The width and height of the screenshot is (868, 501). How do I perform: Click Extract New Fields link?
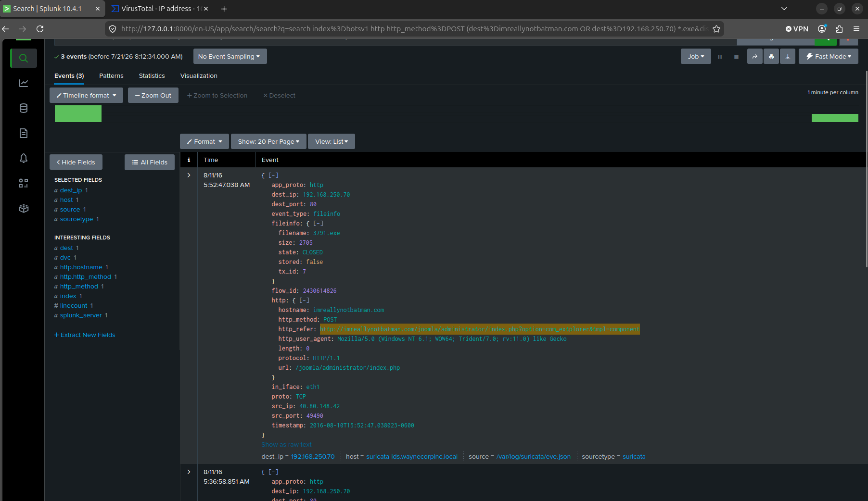(x=85, y=335)
